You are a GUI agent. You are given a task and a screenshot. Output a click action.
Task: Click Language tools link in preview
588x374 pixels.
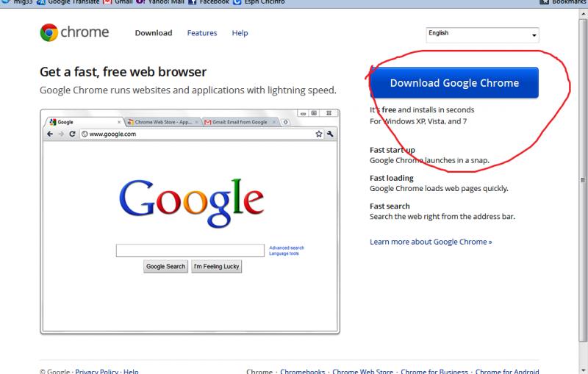point(284,253)
